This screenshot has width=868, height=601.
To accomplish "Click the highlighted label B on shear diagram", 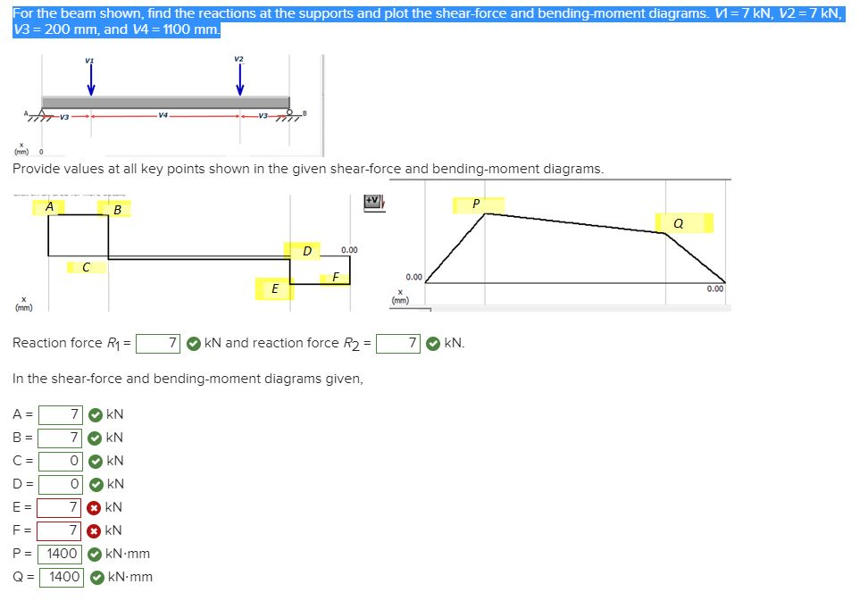I will 118,211.
